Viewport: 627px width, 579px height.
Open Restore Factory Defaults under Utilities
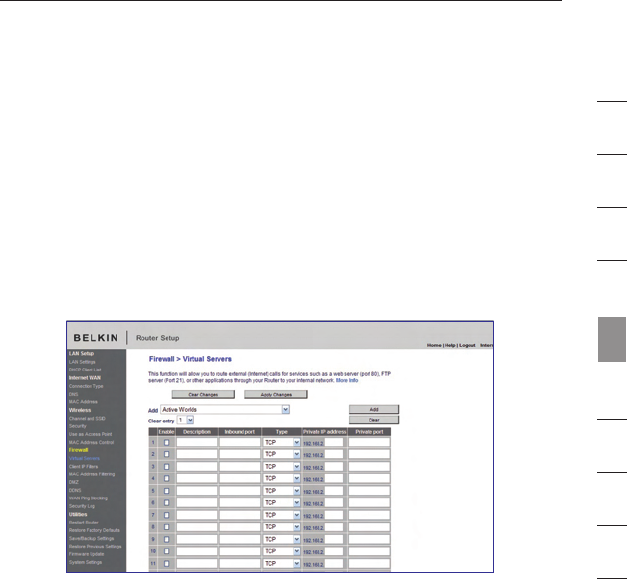(94, 530)
